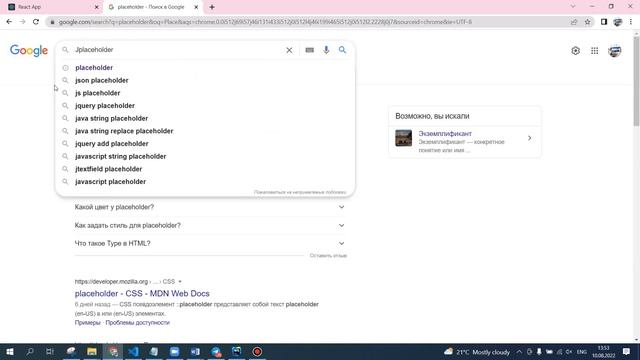Open the on-screen keyboard input tool
This screenshot has height=360, width=640.
[x=310, y=50]
